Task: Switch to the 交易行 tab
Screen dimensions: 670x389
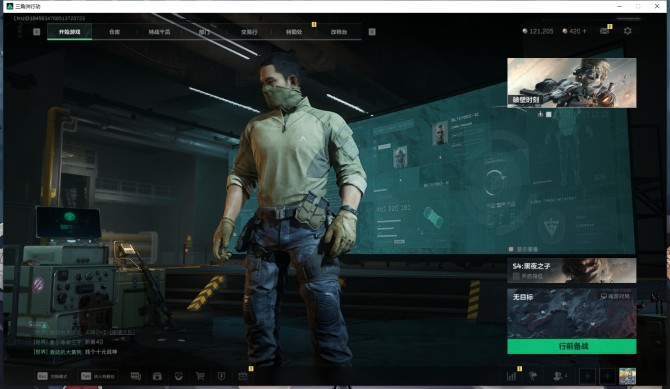Action: [x=249, y=32]
